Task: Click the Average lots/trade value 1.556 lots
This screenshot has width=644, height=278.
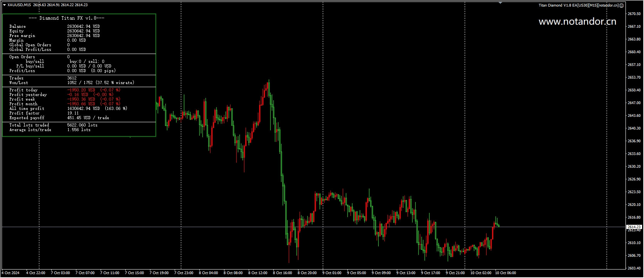Action: pos(79,130)
